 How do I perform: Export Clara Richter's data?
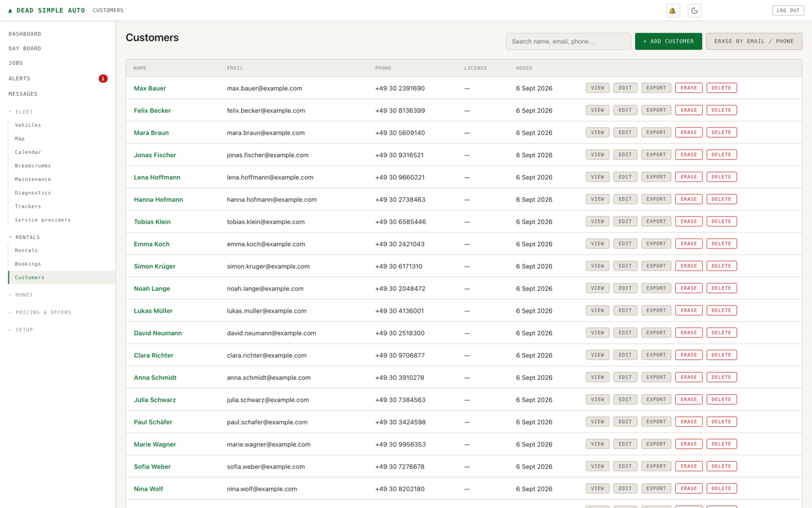[x=656, y=355]
